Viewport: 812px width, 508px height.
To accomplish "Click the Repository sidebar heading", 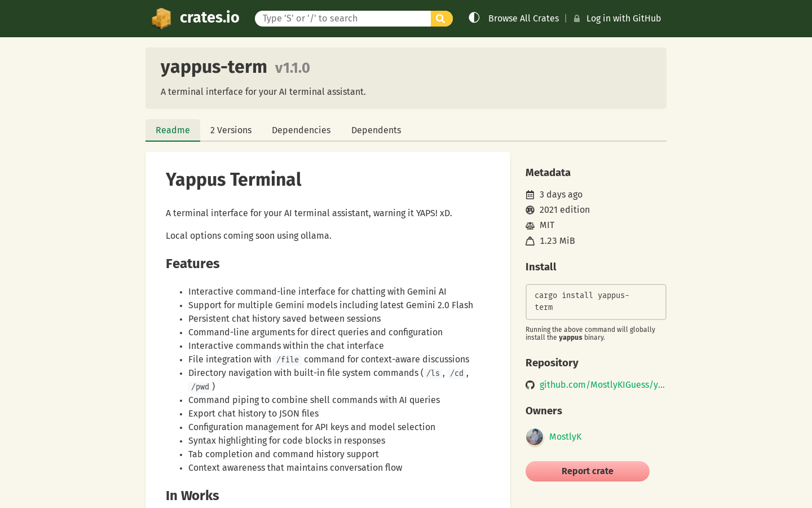I will pyautogui.click(x=552, y=363).
